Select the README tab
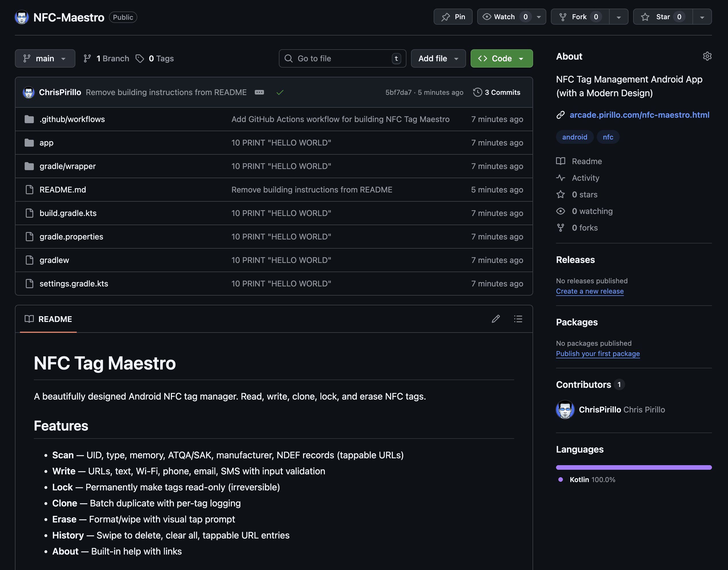Screen dimensions: 728x570 click(x=48, y=319)
